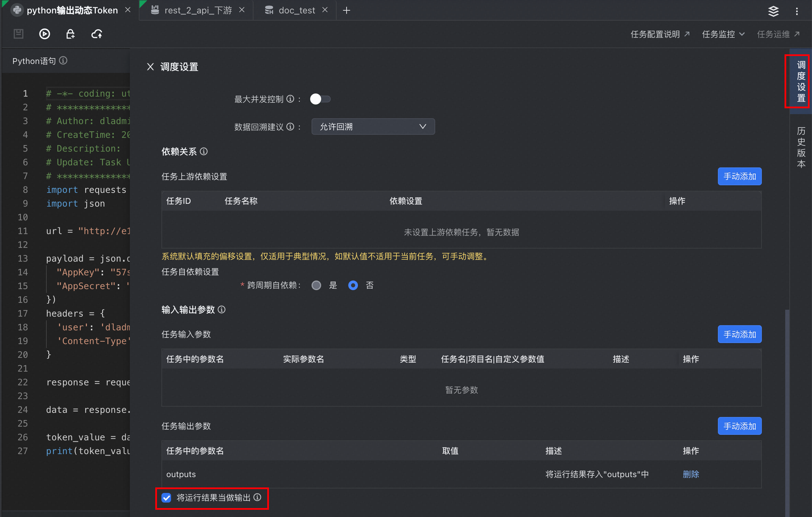Click the layers stack icon
This screenshot has height=517, width=812.
773,11
